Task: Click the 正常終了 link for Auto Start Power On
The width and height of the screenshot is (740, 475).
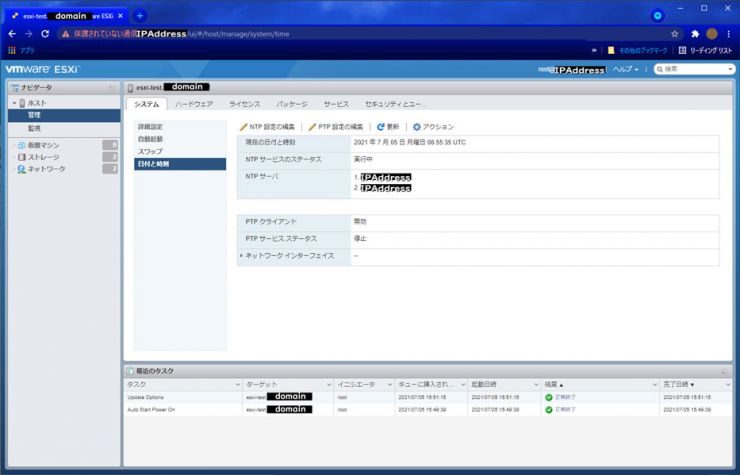Action: [565, 410]
